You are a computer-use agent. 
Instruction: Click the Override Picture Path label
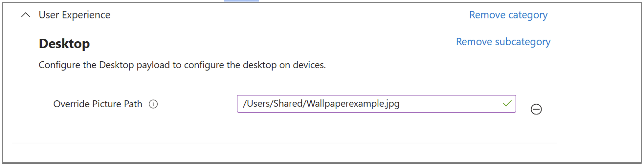[98, 104]
